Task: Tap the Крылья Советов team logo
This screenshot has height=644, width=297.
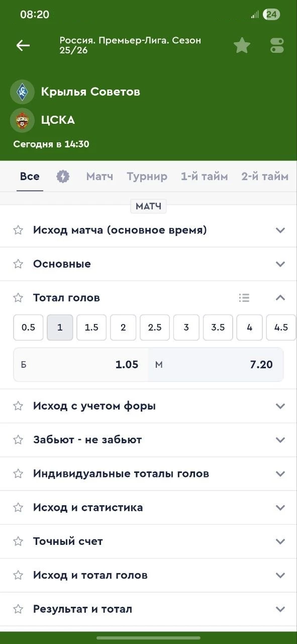Action: point(22,92)
